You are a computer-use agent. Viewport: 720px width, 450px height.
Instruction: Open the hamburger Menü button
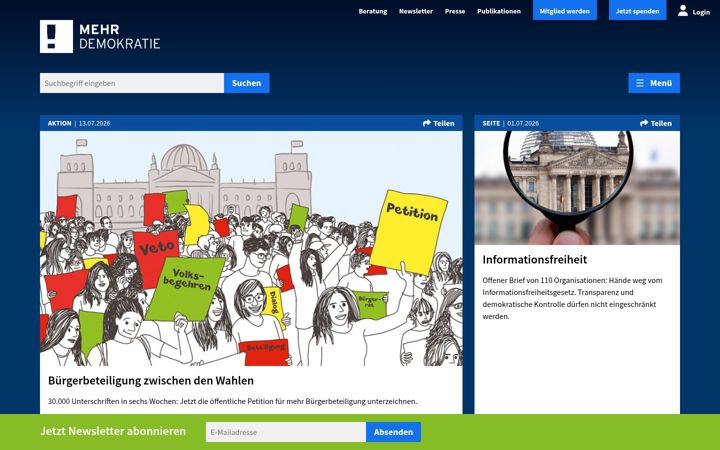pyautogui.click(x=654, y=83)
